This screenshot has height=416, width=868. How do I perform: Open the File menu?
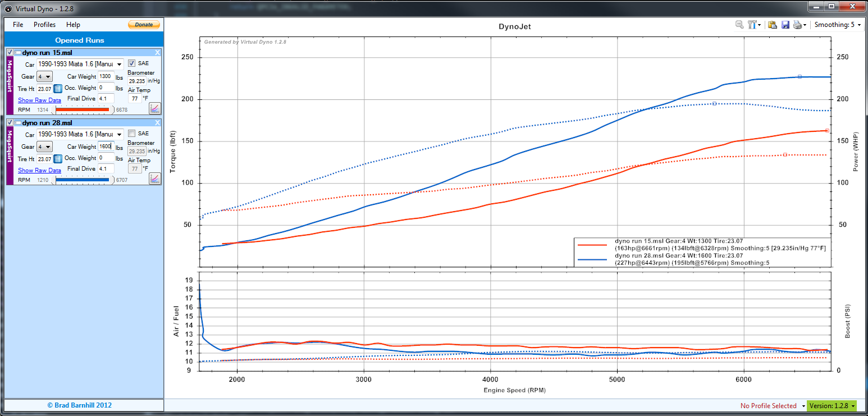[18, 25]
